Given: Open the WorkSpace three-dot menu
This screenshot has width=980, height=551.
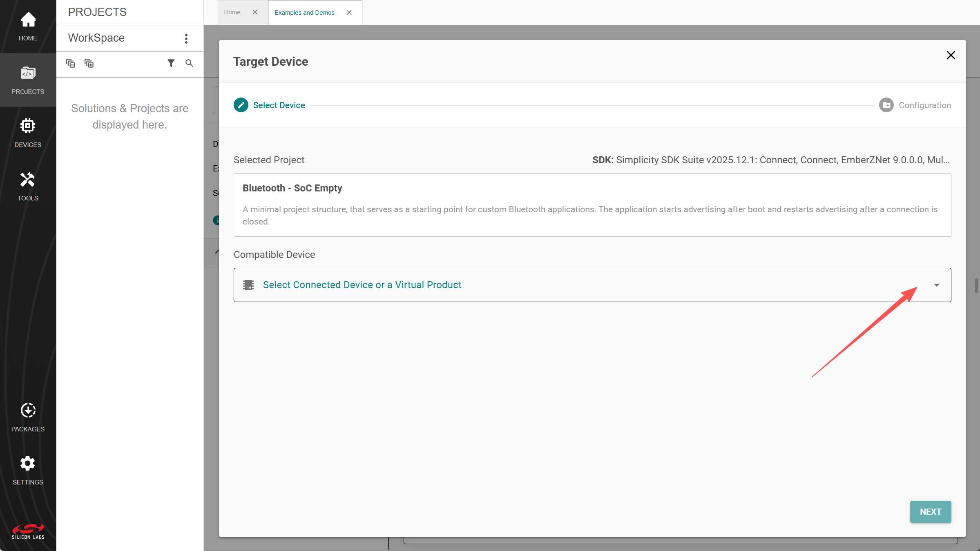Looking at the screenshot, I should click(186, 38).
